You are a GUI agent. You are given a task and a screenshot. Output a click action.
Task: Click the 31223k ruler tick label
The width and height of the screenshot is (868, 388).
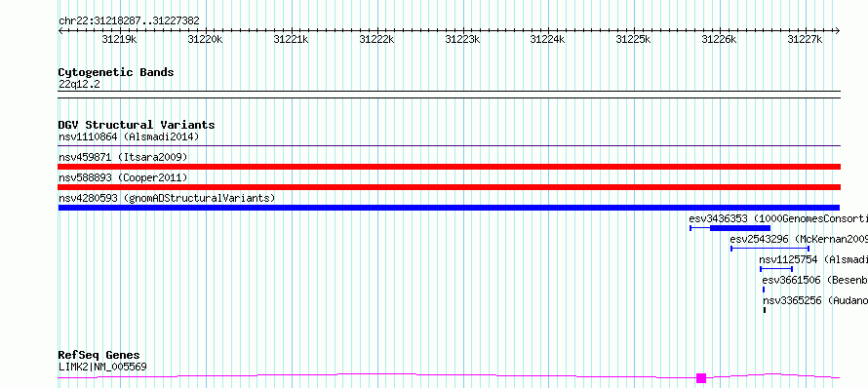click(x=462, y=39)
